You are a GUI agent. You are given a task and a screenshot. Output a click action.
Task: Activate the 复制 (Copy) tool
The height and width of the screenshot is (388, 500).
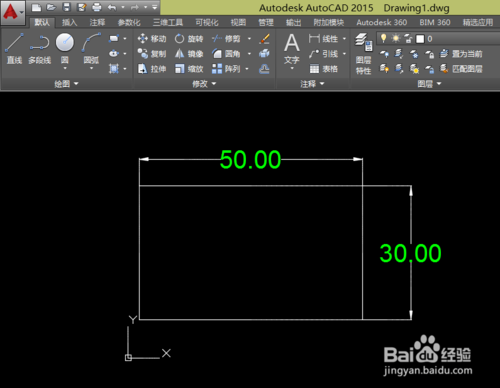point(152,54)
